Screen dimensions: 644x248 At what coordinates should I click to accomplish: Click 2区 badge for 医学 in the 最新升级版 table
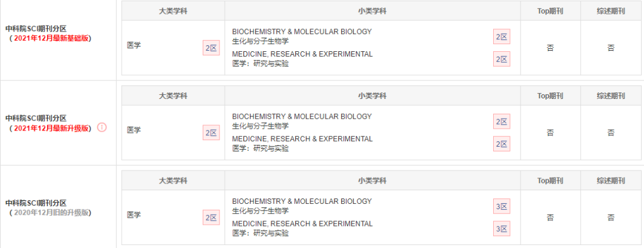[x=211, y=132]
